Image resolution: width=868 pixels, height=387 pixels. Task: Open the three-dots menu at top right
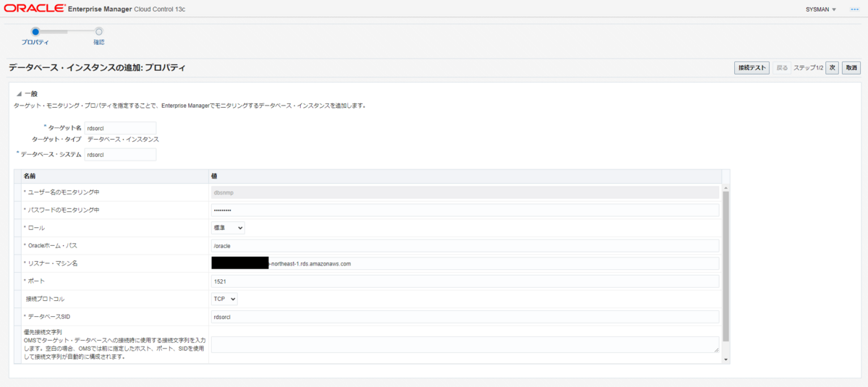[x=854, y=9]
